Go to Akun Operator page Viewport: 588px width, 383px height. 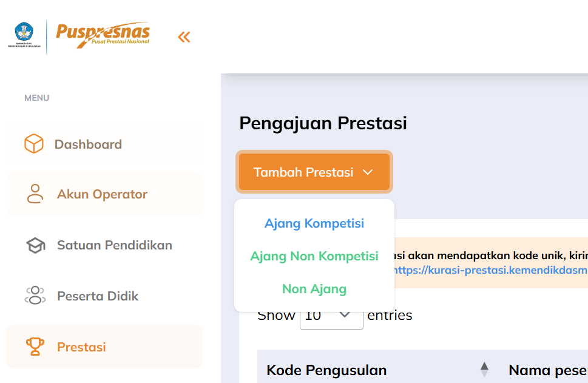(x=103, y=194)
